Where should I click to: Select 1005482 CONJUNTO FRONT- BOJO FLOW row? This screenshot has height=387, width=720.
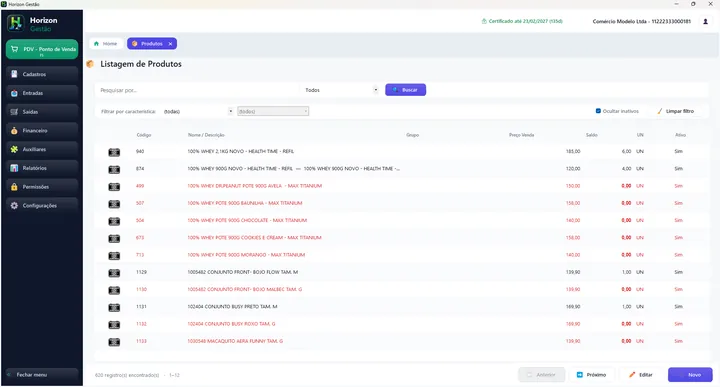401,272
